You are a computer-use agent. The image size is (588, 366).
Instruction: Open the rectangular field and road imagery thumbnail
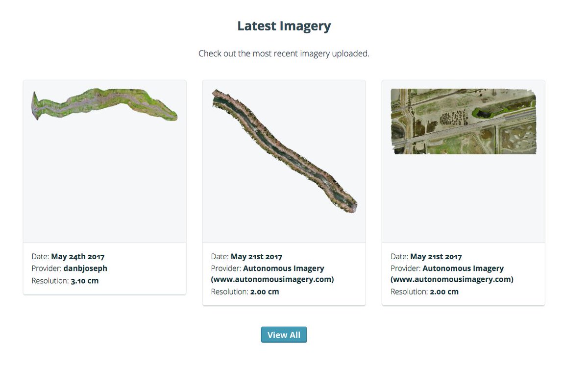pos(464,121)
